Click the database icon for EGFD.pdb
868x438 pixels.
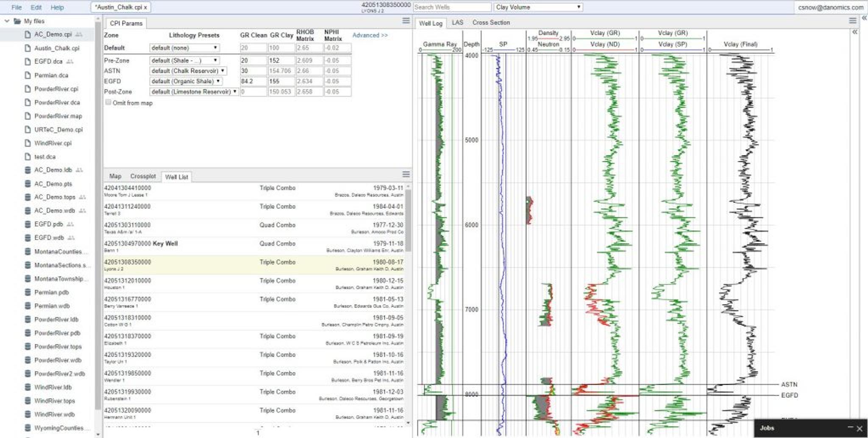tap(28, 224)
